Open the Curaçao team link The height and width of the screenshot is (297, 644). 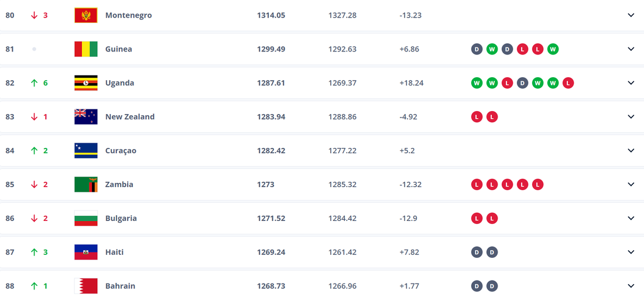[121, 151]
